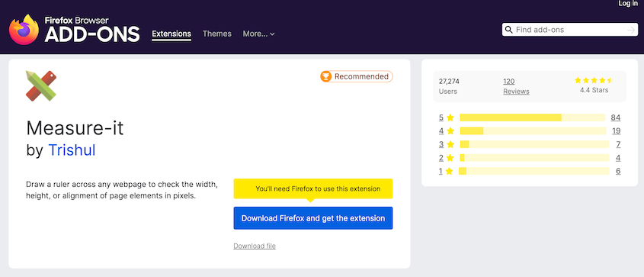The image size is (644, 277).
Task: Click the number 2 rating link
Action: pos(441,158)
